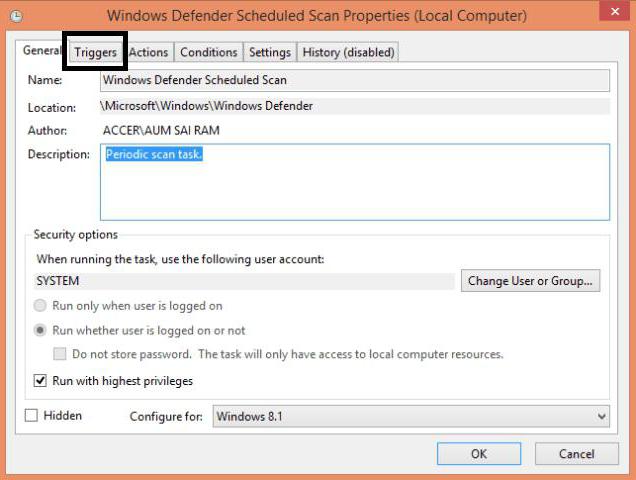Viewport: 636px width, 480px height.
Task: Confirm the dialog with the OK button
Action: (x=479, y=454)
